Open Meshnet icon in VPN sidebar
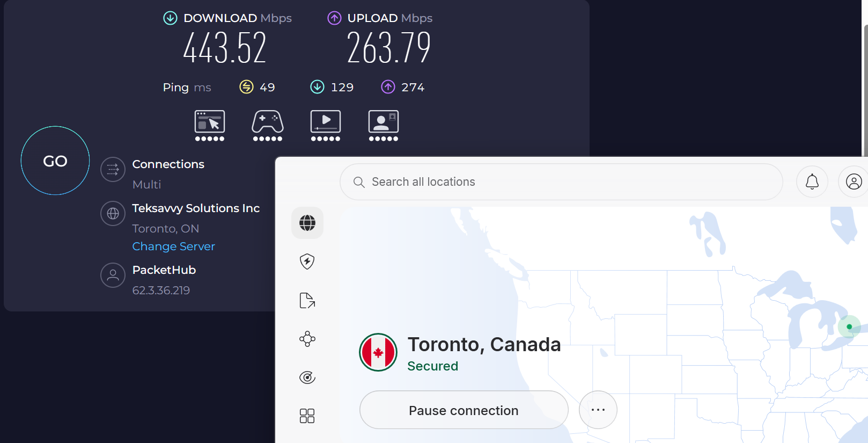The image size is (868, 443). [307, 339]
